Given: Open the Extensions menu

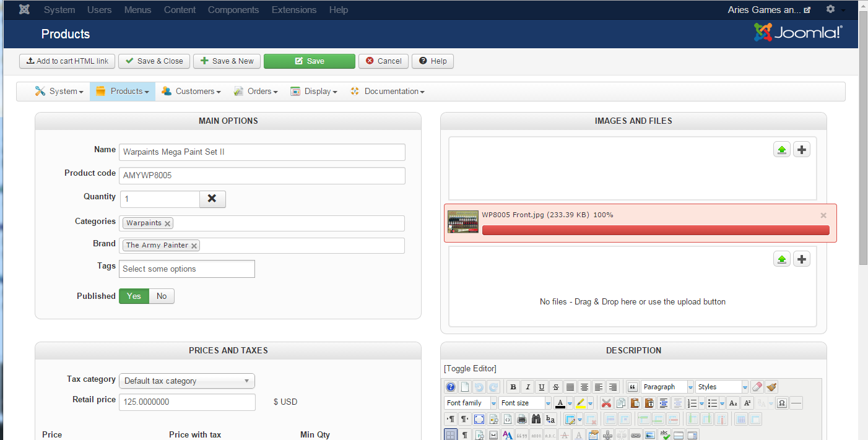Looking at the screenshot, I should point(294,10).
